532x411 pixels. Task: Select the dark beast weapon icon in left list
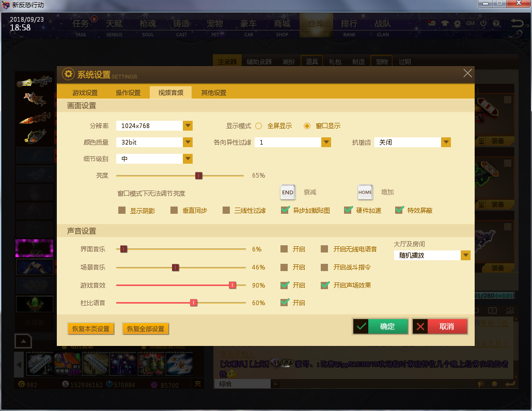pos(35,136)
